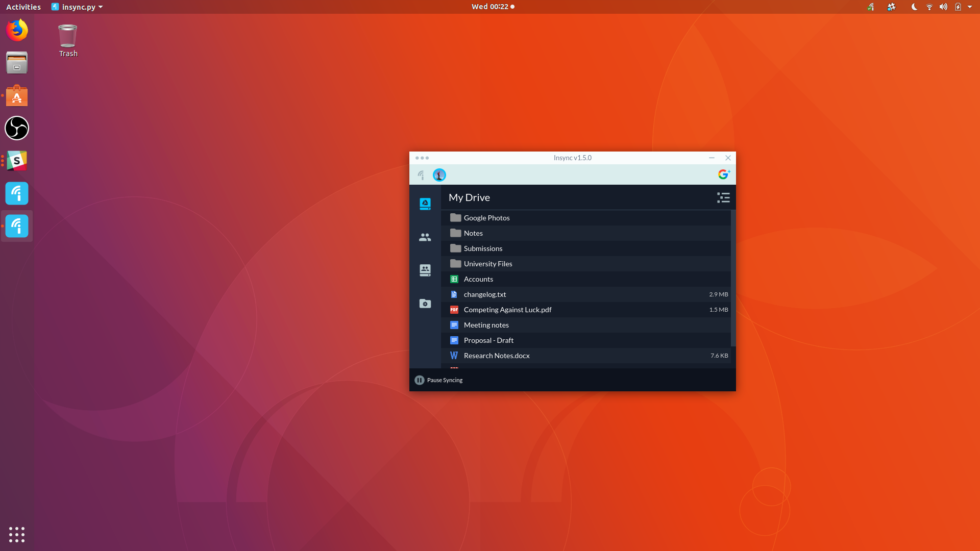Click the Docs icon beside Meeting notes

(454, 325)
